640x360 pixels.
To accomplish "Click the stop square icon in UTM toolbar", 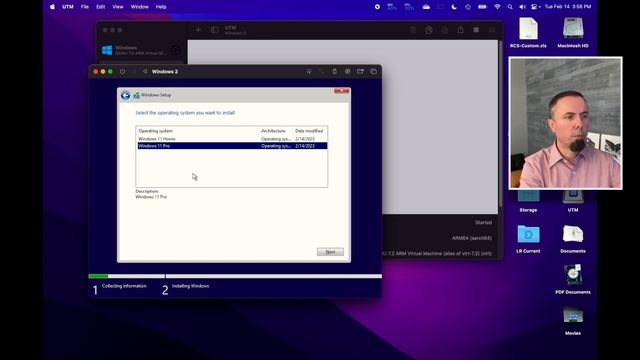I will point(476,30).
